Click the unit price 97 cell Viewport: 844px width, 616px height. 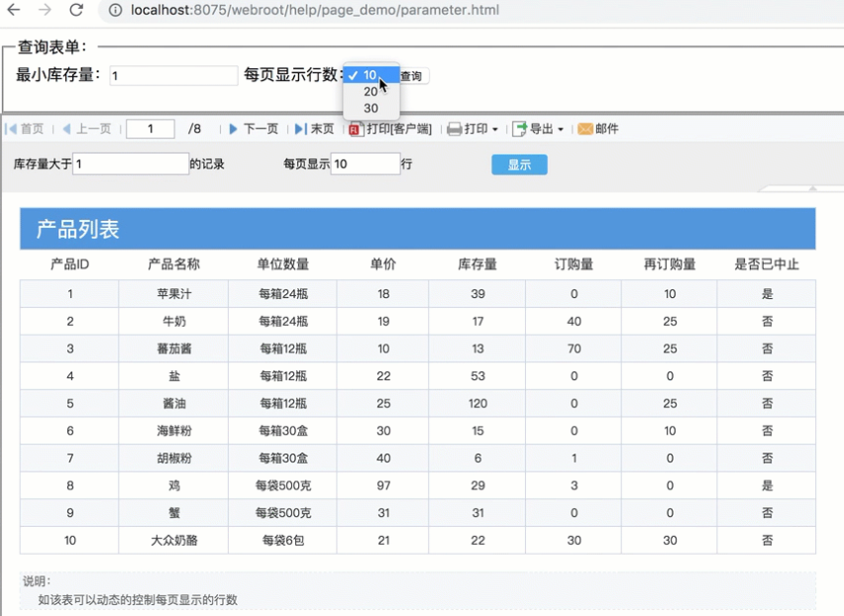(x=383, y=486)
